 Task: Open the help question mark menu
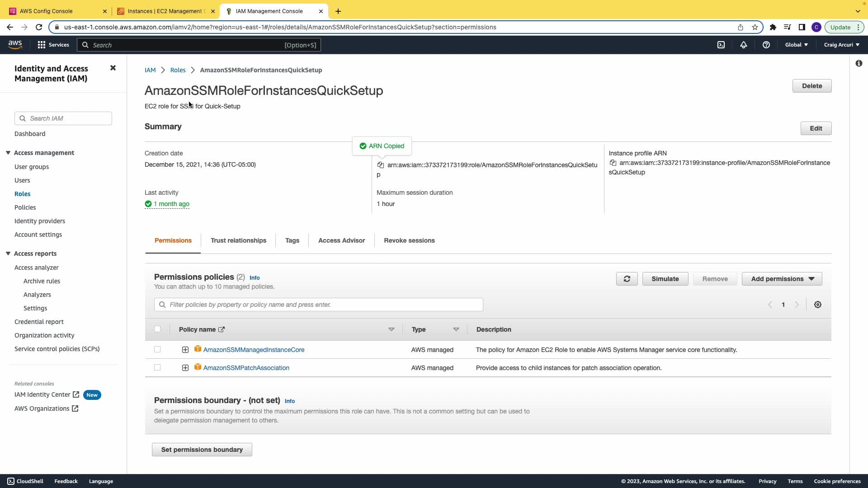[x=766, y=45]
